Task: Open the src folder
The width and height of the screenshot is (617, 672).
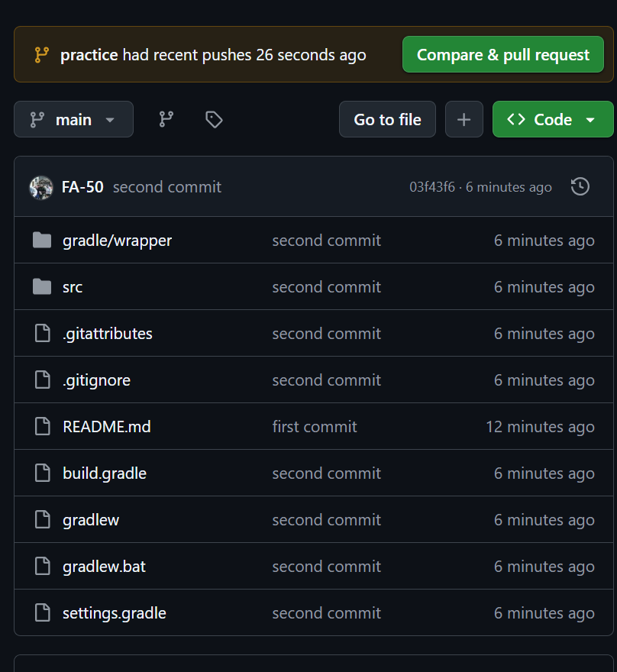Action: click(x=73, y=287)
